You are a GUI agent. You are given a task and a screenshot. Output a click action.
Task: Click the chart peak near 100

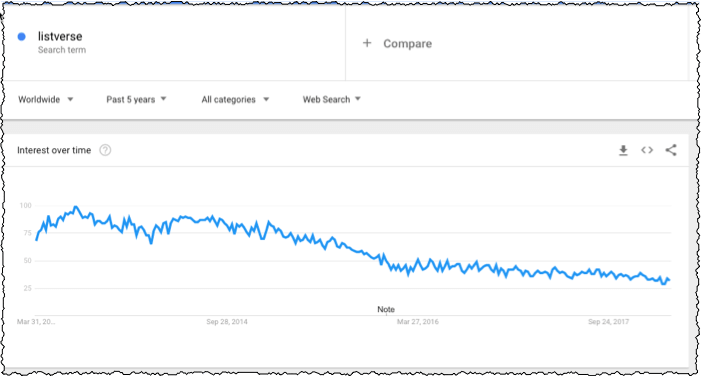(76, 207)
